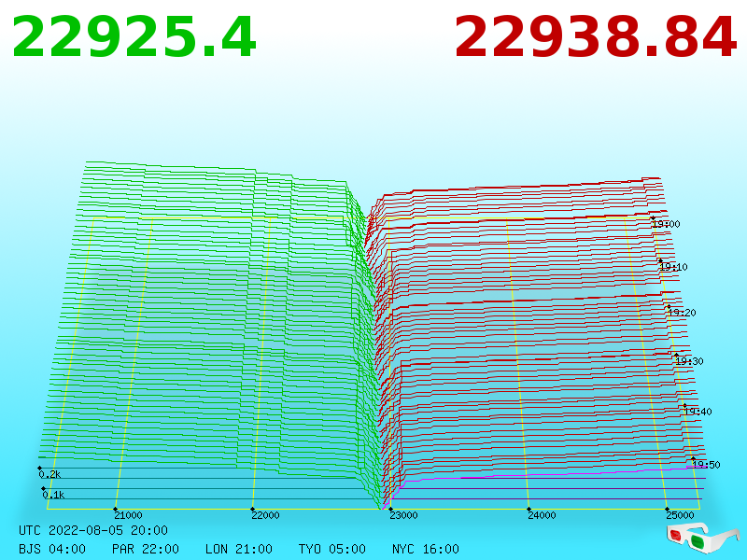747x560 pixels.
Task: Click the green bid price 22925.4
Action: (x=134, y=37)
